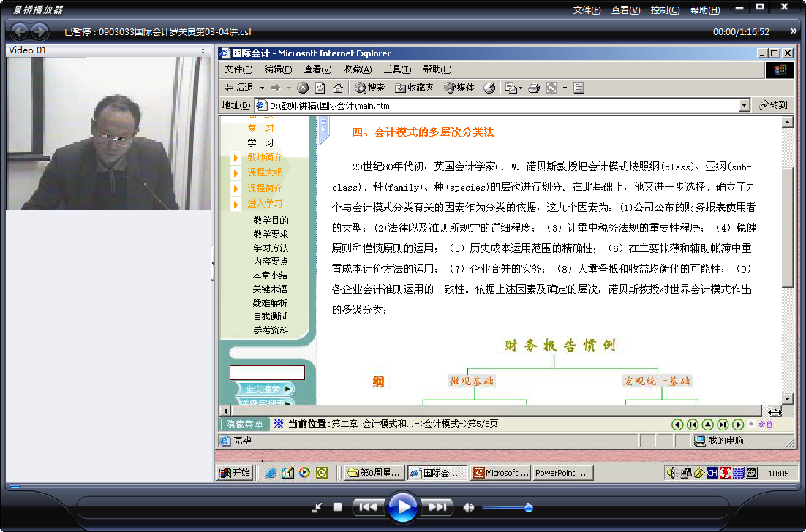Open the player's 查看(V) menu
Screen dimensions: 806x532
point(625,9)
